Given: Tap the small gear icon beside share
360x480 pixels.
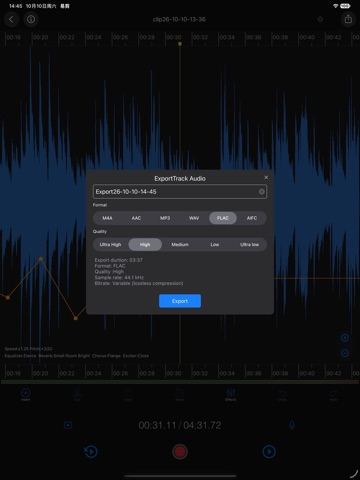Looking at the screenshot, I should (320, 19).
